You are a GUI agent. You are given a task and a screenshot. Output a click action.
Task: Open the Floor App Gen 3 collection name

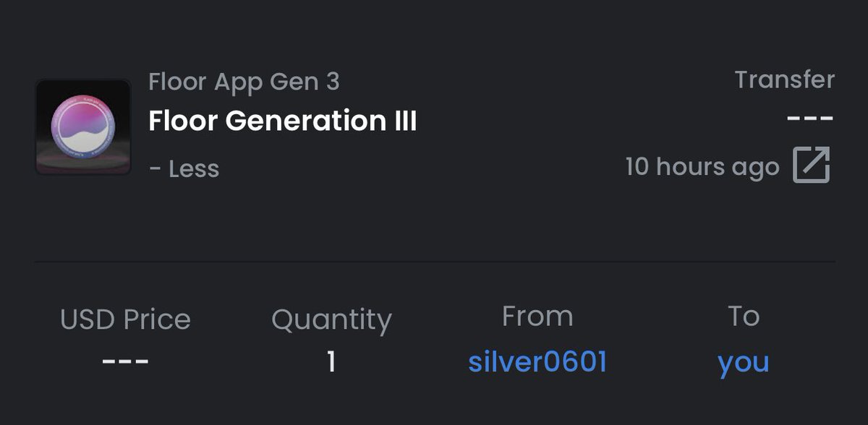coord(244,82)
